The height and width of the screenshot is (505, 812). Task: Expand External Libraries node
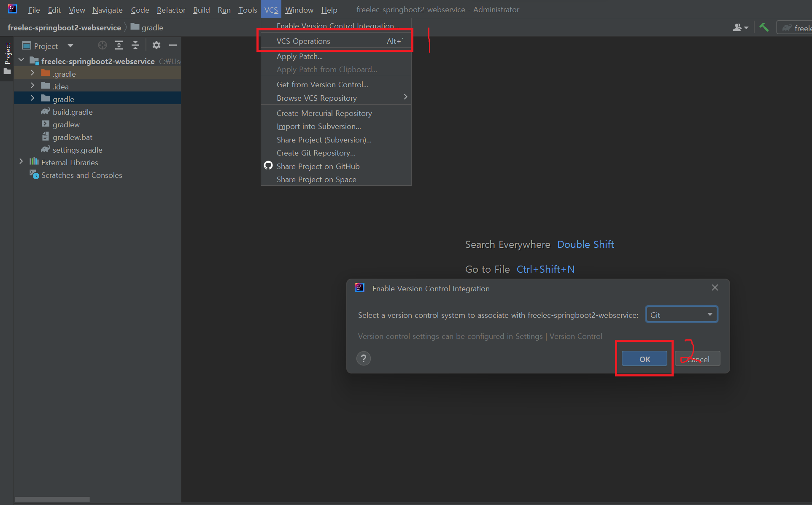tap(21, 162)
